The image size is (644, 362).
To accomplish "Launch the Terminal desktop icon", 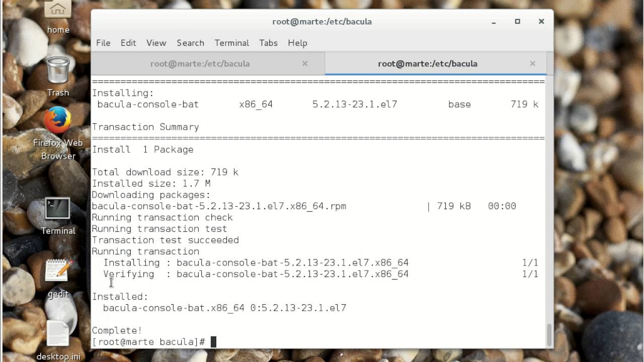I will point(58,216).
